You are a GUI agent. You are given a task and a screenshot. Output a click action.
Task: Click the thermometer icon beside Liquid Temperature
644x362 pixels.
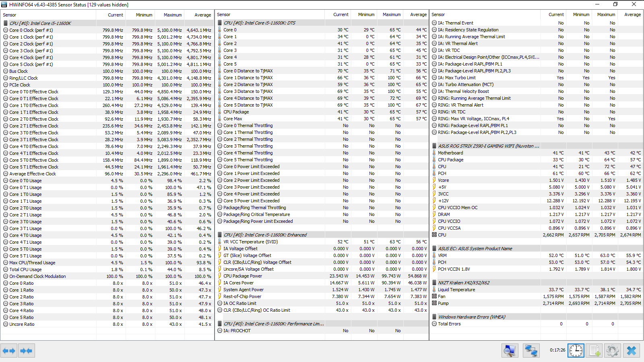click(434, 290)
